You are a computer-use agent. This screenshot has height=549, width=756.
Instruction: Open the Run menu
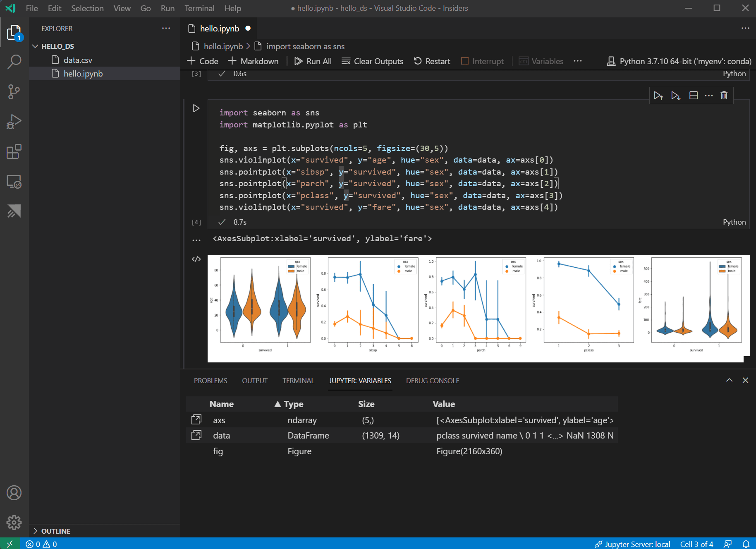click(x=167, y=8)
